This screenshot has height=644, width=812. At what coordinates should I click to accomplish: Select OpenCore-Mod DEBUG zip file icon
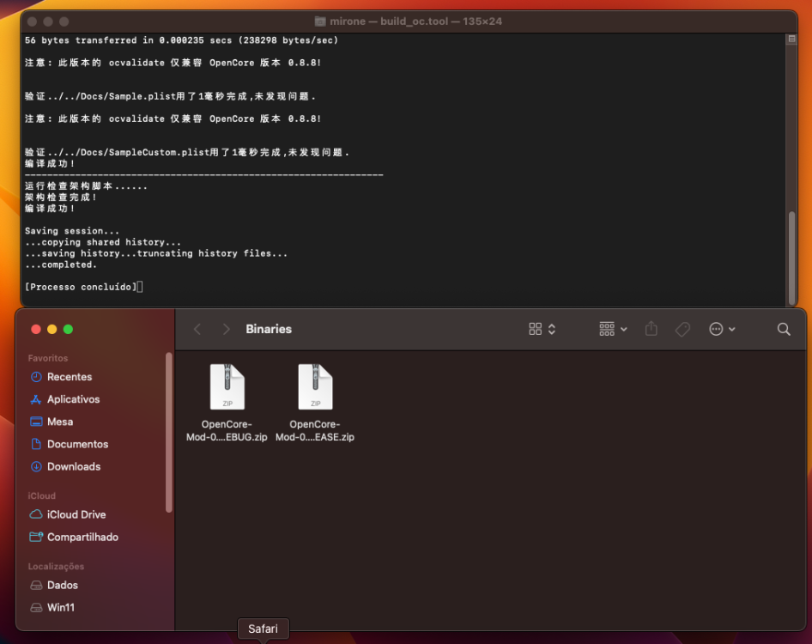(x=227, y=387)
